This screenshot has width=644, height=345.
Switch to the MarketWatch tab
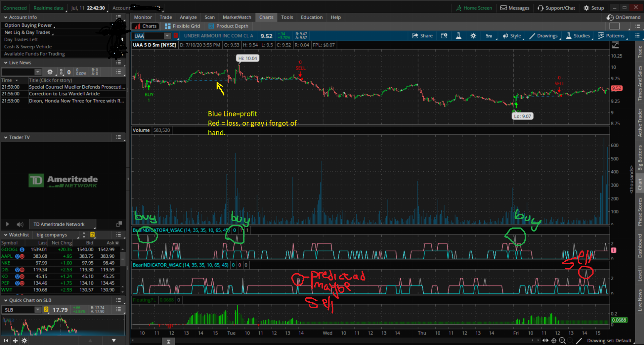pyautogui.click(x=237, y=17)
